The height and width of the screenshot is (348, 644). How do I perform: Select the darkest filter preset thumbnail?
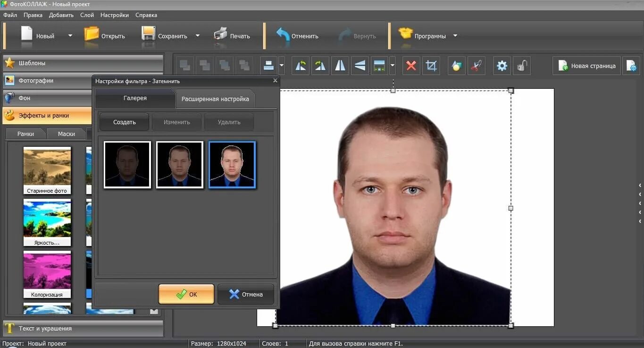coord(127,165)
